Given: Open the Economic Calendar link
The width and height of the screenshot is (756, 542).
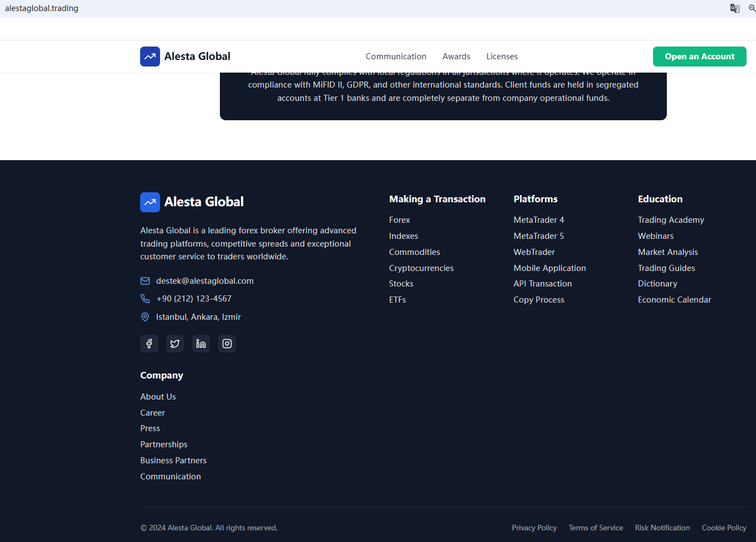Looking at the screenshot, I should click(674, 300).
